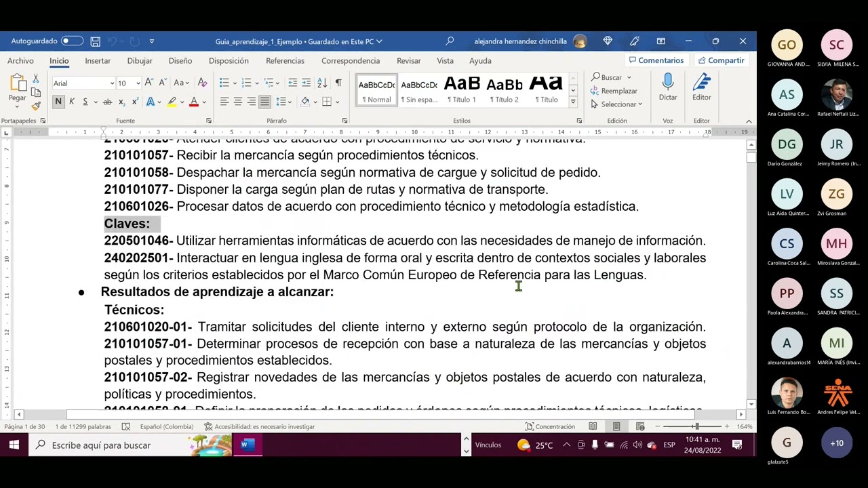Switch to web layout view icon
Image resolution: width=868 pixels, height=488 pixels.
[x=640, y=426]
